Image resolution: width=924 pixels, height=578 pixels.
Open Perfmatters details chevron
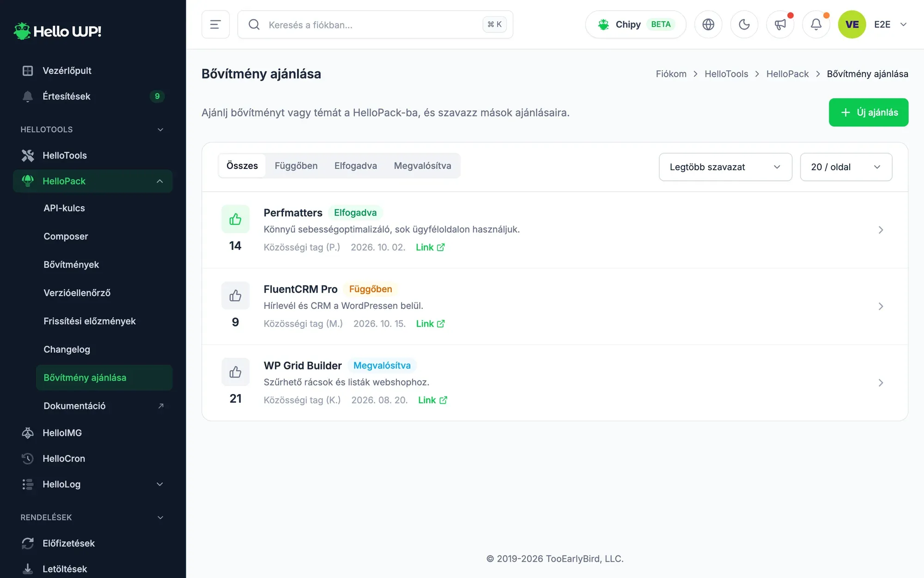point(881,230)
